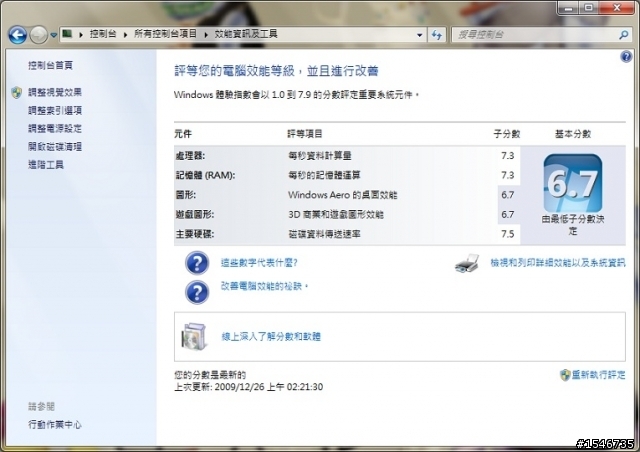Open help with the blue question icon

(626, 57)
